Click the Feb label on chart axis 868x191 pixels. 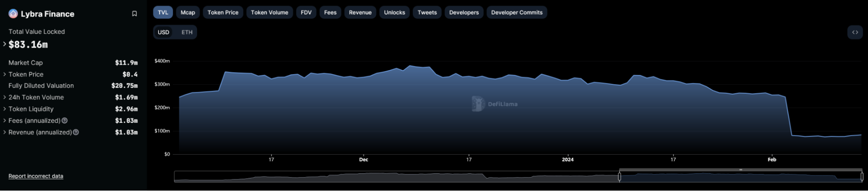772,160
